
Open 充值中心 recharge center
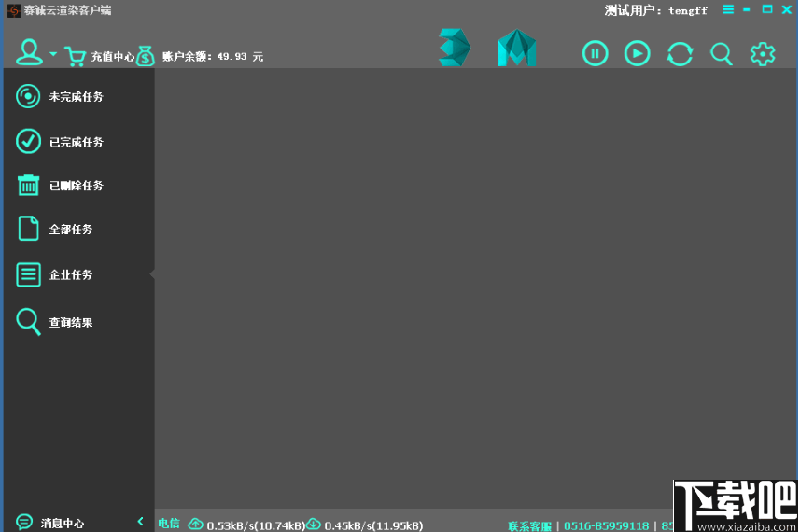tap(113, 56)
